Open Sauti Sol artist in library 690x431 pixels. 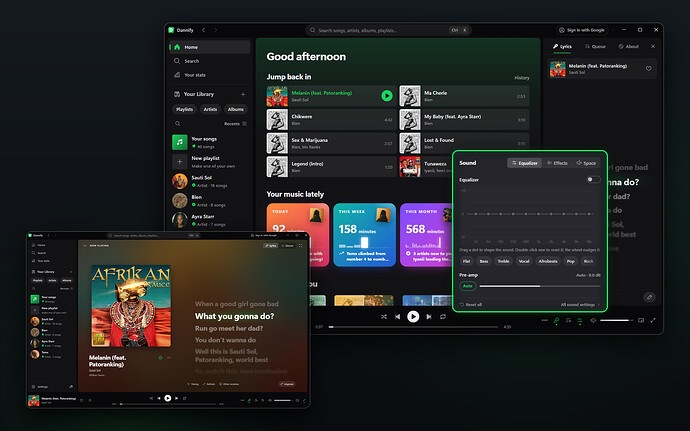pyautogui.click(x=210, y=181)
